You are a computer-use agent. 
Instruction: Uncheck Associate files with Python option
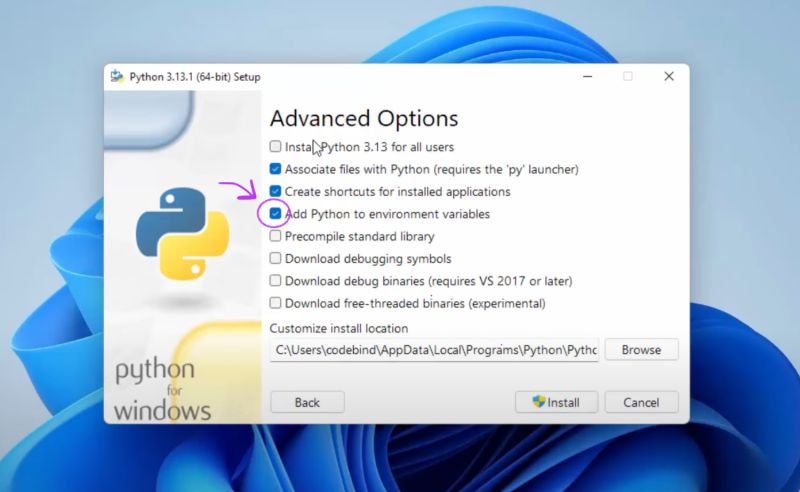(x=276, y=169)
